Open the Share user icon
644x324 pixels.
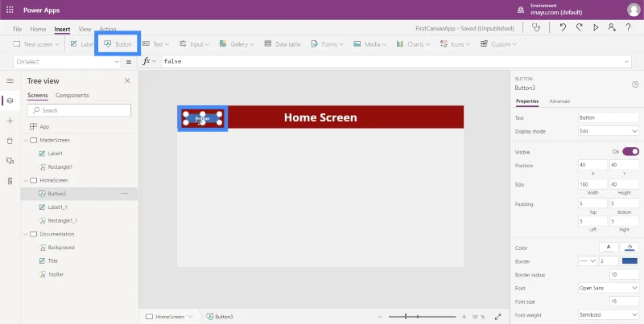coord(612,27)
